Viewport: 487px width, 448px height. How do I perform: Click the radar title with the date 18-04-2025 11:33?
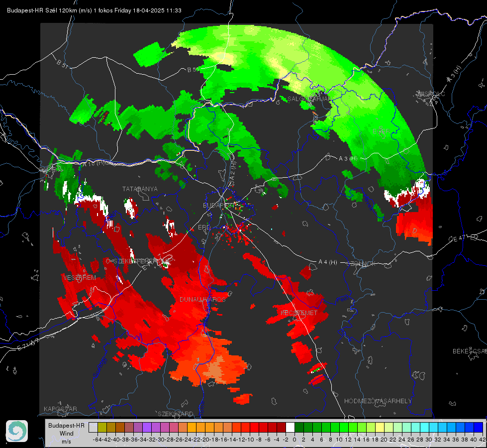pyautogui.click(x=94, y=10)
